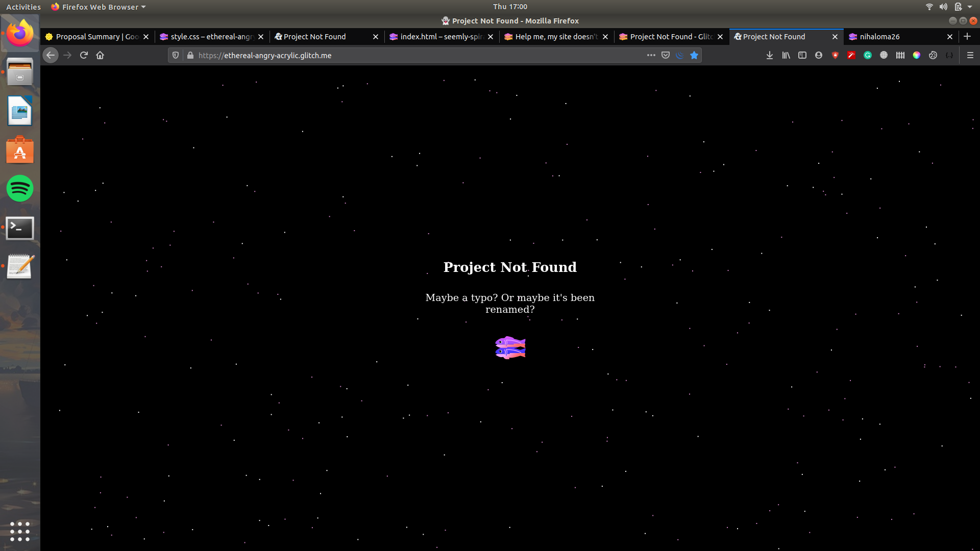This screenshot has width=980, height=551.
Task: Reload the current page
Action: 84,55
